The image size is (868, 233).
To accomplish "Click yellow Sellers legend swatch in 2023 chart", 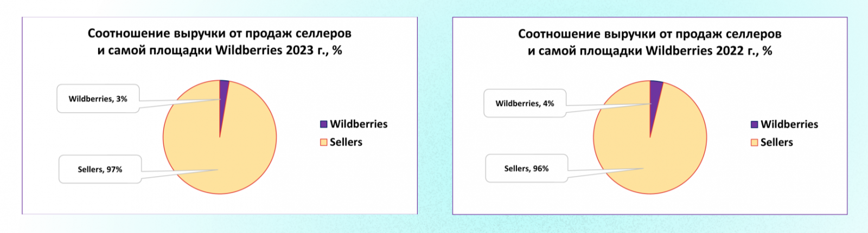I will (x=324, y=142).
